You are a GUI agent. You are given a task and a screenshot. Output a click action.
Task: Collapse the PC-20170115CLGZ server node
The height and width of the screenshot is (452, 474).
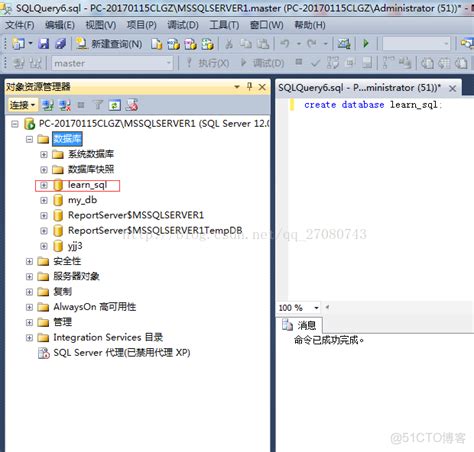15,124
